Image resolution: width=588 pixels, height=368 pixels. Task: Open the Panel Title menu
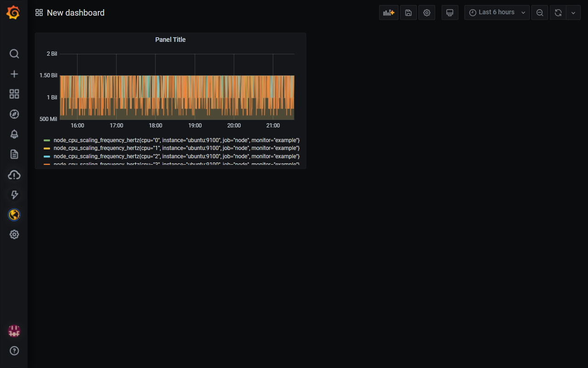[170, 40]
